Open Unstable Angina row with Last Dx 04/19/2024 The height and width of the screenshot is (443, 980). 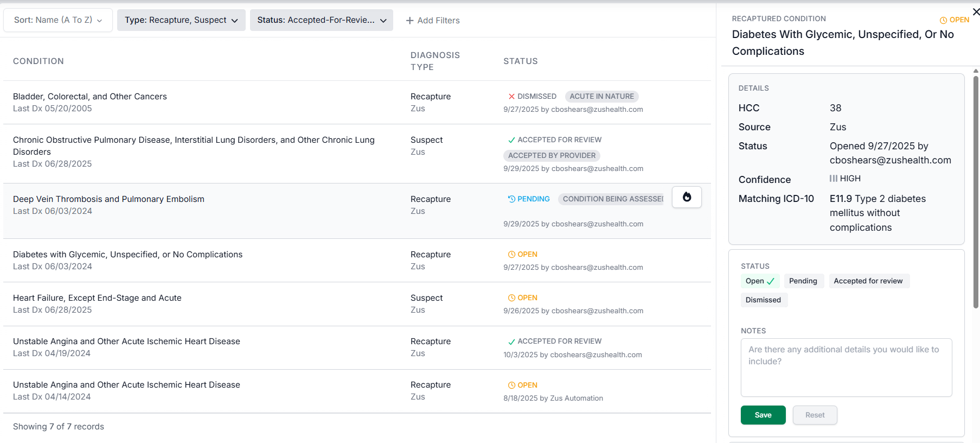pyautogui.click(x=357, y=348)
